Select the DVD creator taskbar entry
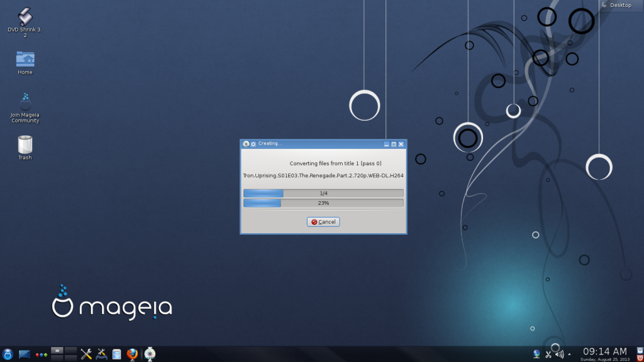This screenshot has width=644, height=362. pyautogui.click(x=150, y=354)
